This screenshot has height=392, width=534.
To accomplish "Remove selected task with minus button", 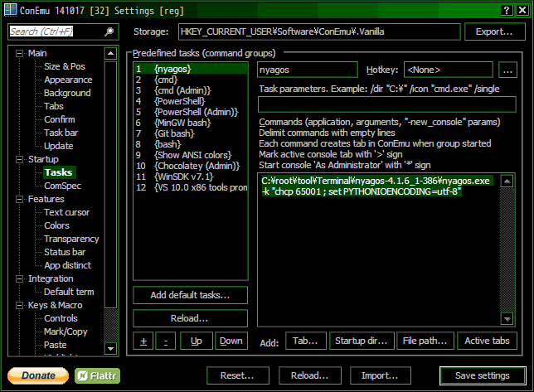I will [x=166, y=341].
